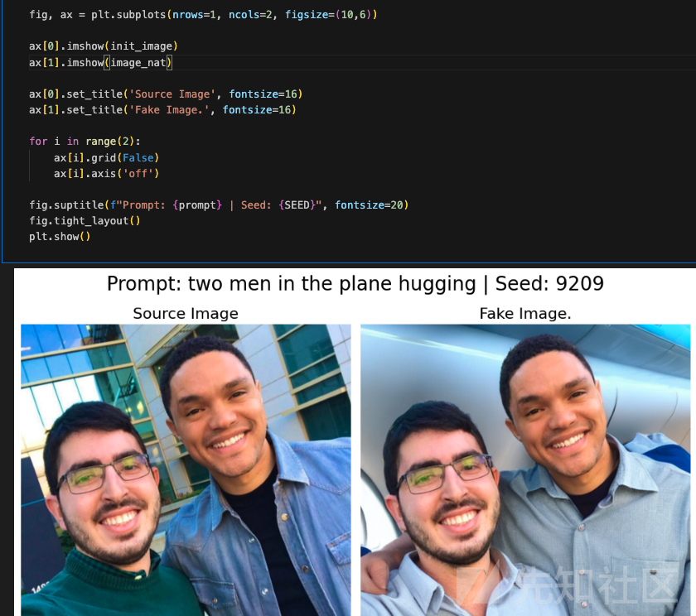Click the fig.suptitle code line
Viewport: 696px width, 616px height.
click(x=219, y=205)
